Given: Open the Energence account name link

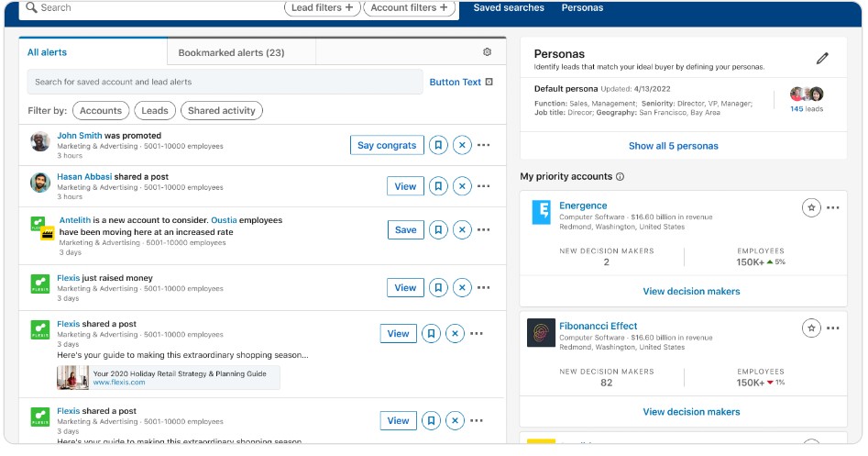Looking at the screenshot, I should click(583, 206).
